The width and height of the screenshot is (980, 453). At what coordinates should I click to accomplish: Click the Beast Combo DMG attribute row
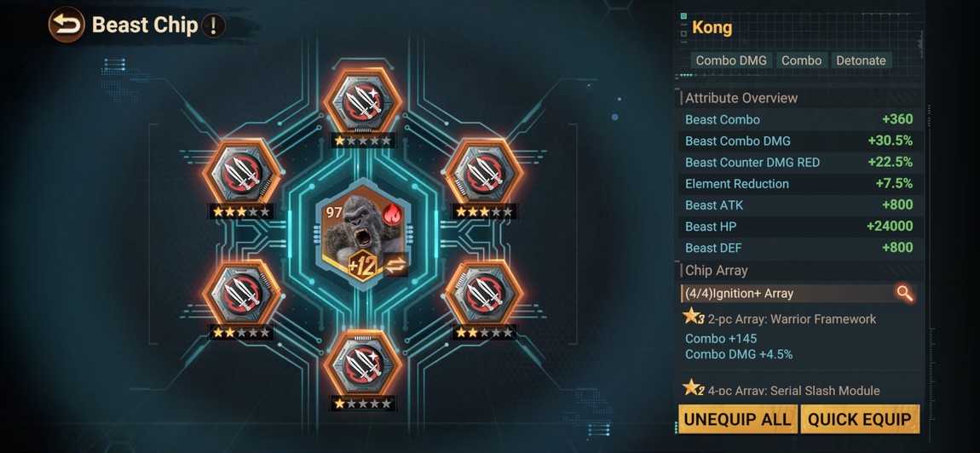coord(799,140)
